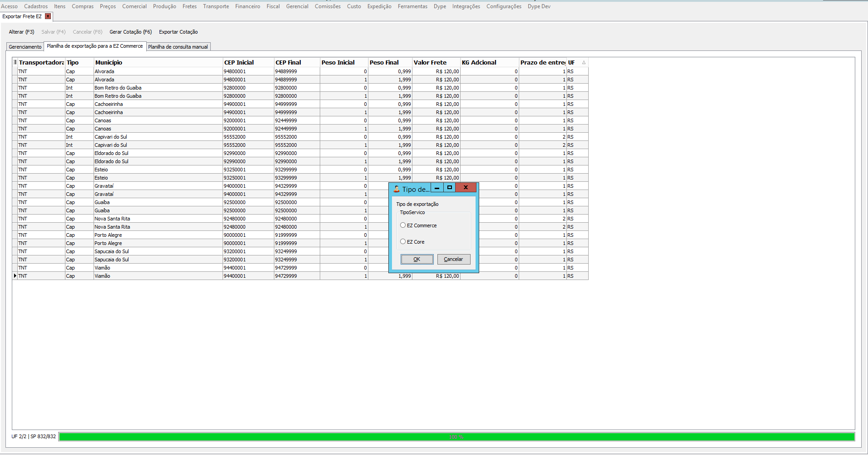Click the grid indicator icon left of Transportadora
868x455 pixels.
15,62
